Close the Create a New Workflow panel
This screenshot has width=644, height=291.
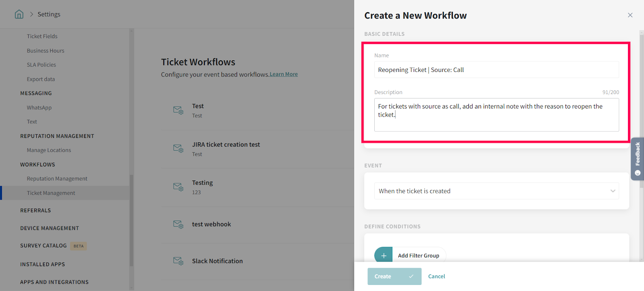[630, 15]
